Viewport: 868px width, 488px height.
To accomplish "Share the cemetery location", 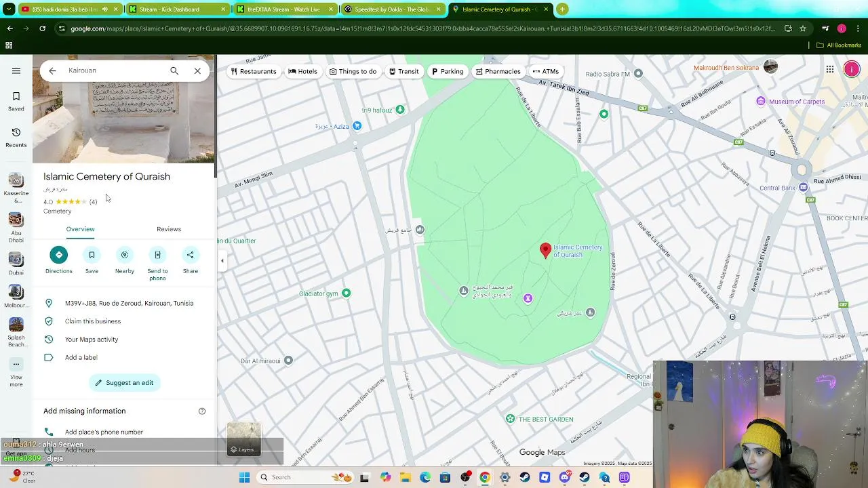I will coord(191,261).
